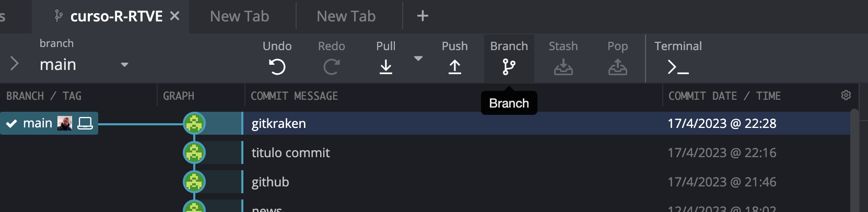Stash changes using the Stash icon
The height and width of the screenshot is (212, 868).
[563, 66]
